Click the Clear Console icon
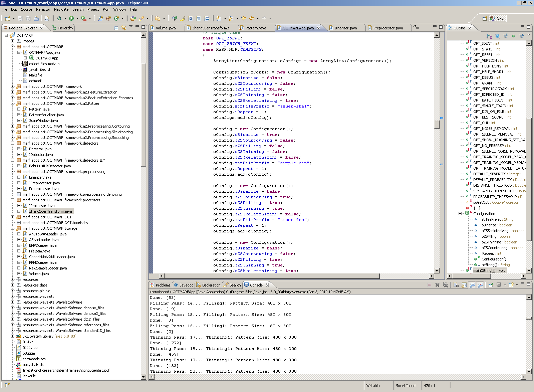This screenshot has height=392, width=534. click(x=456, y=285)
